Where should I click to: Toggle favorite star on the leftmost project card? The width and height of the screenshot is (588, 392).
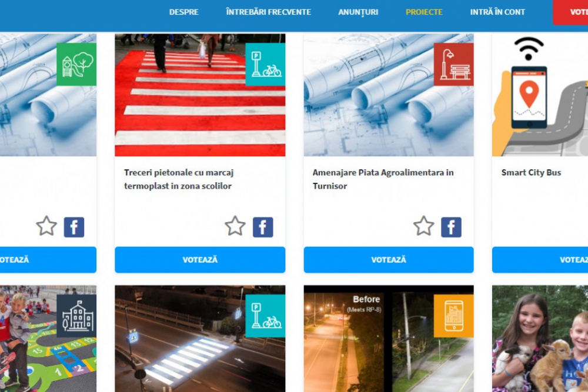tap(46, 226)
